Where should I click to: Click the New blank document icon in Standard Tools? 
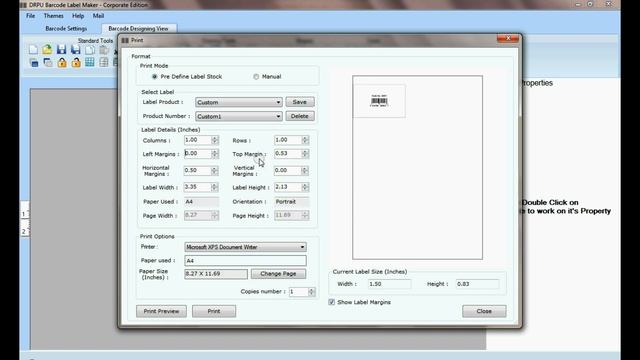pyautogui.click(x=33, y=50)
